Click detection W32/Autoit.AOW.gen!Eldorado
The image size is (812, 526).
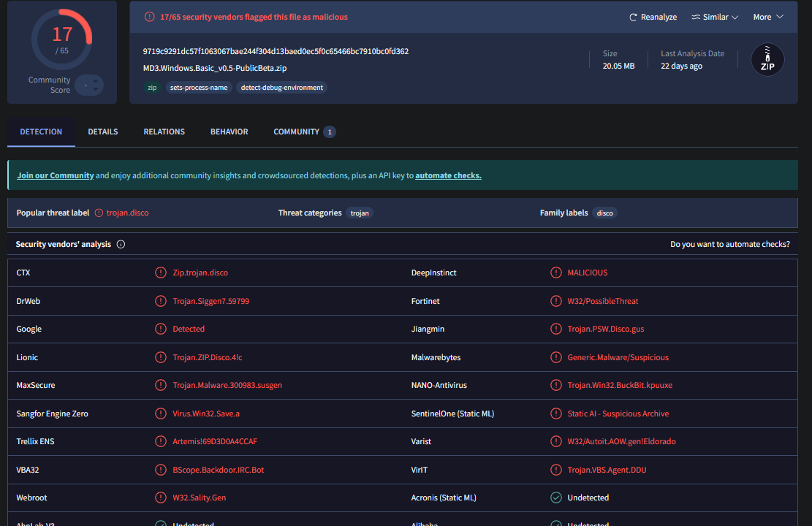pos(621,441)
